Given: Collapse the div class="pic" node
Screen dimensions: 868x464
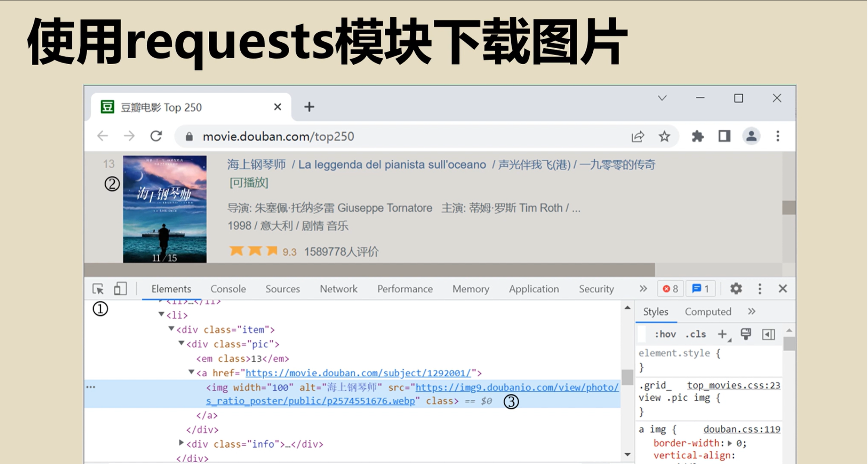Looking at the screenshot, I should click(182, 343).
